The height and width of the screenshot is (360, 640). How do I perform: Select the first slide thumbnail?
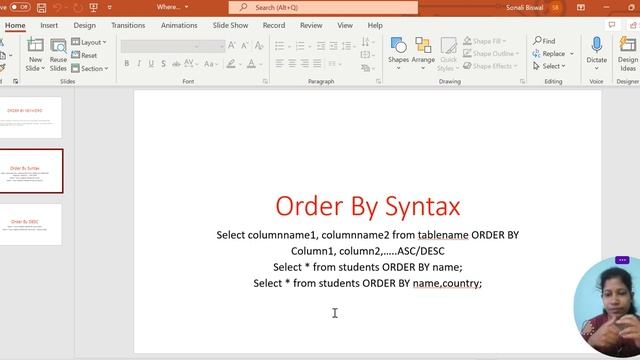pos(31,118)
